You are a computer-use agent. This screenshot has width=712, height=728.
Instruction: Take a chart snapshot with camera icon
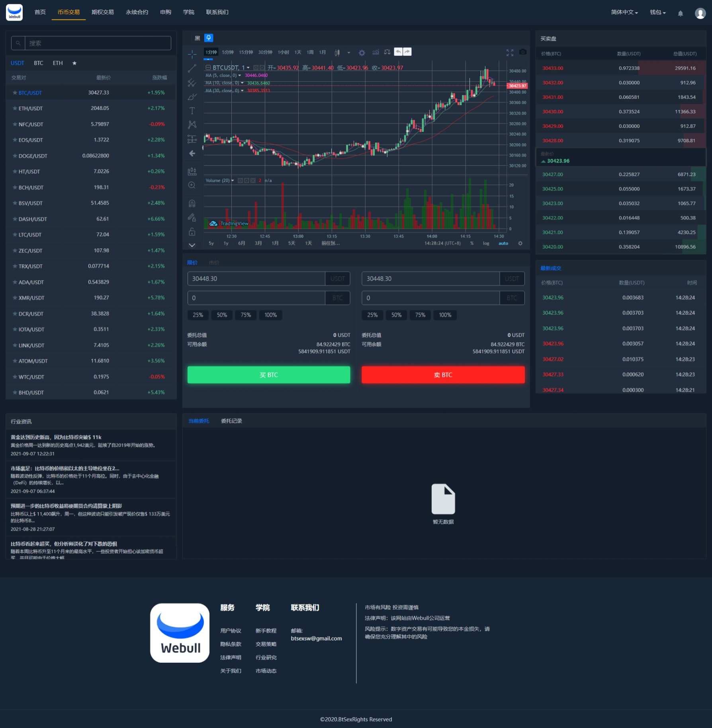(523, 52)
